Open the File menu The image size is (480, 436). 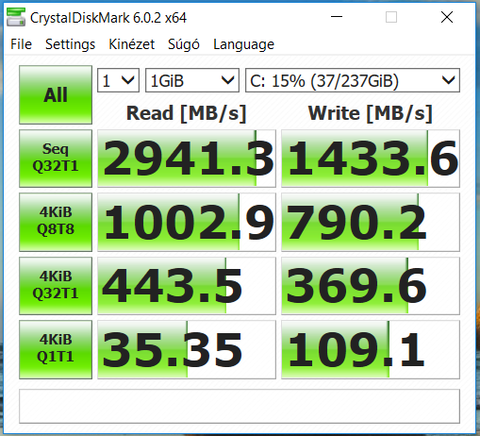coord(21,44)
